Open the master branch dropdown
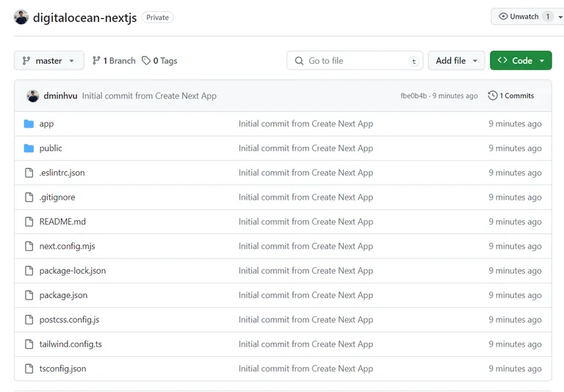Viewport: 564px width, 392px height. tap(49, 60)
